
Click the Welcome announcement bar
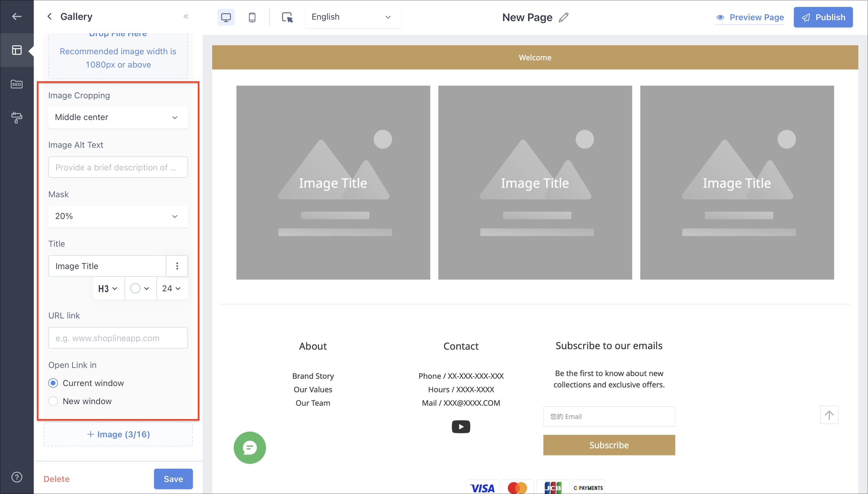(535, 57)
